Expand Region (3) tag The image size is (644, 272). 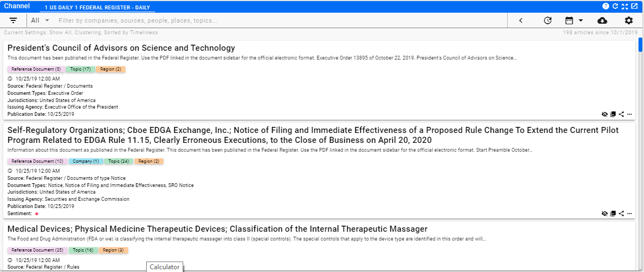pos(113,250)
